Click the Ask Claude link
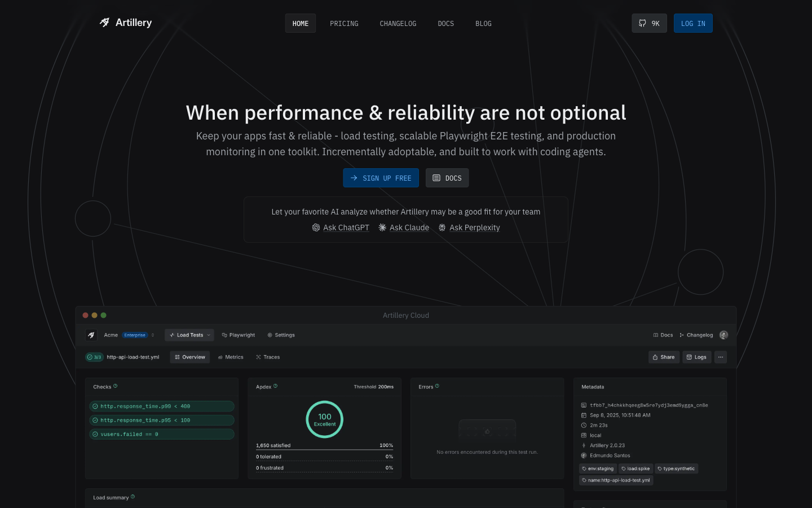Viewport: 812px width, 508px height. (409, 227)
